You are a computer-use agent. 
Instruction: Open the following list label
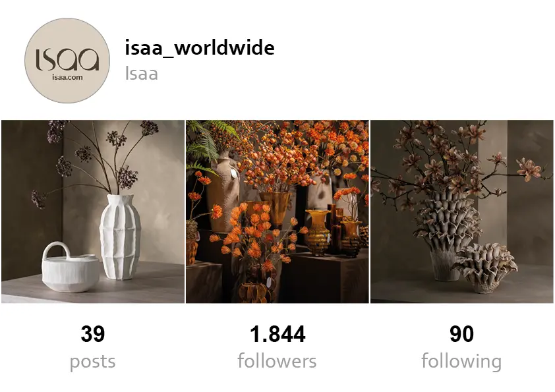tap(461, 362)
